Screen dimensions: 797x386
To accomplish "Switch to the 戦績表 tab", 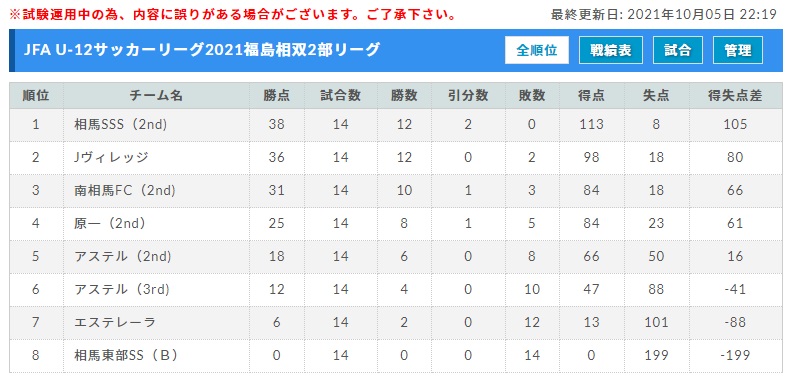I will point(610,50).
